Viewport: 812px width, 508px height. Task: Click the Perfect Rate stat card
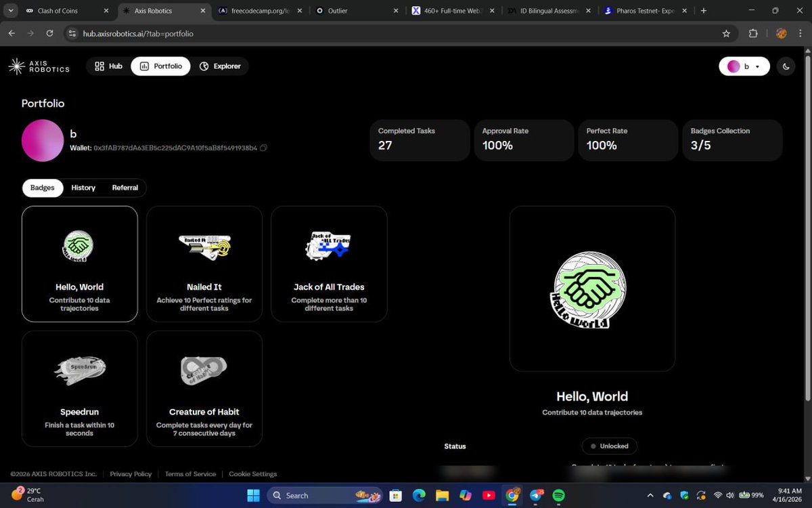pyautogui.click(x=628, y=140)
